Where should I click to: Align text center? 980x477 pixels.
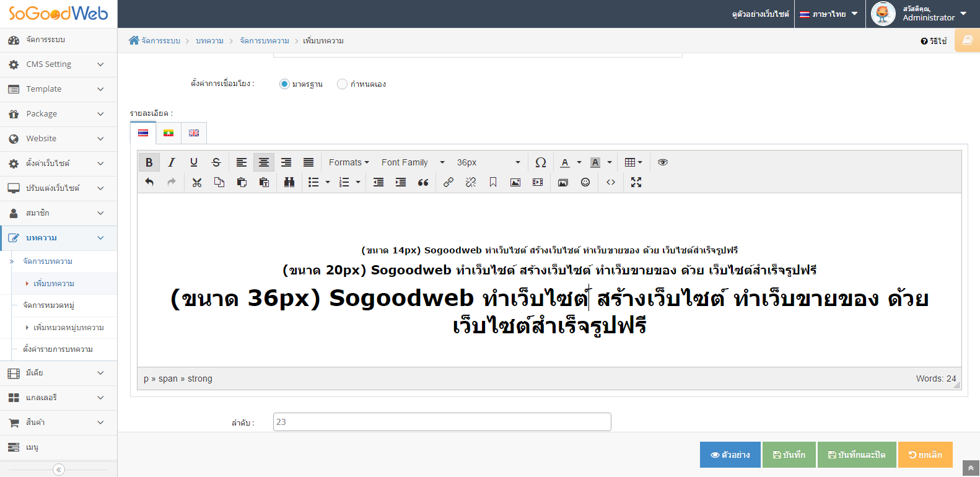264,162
